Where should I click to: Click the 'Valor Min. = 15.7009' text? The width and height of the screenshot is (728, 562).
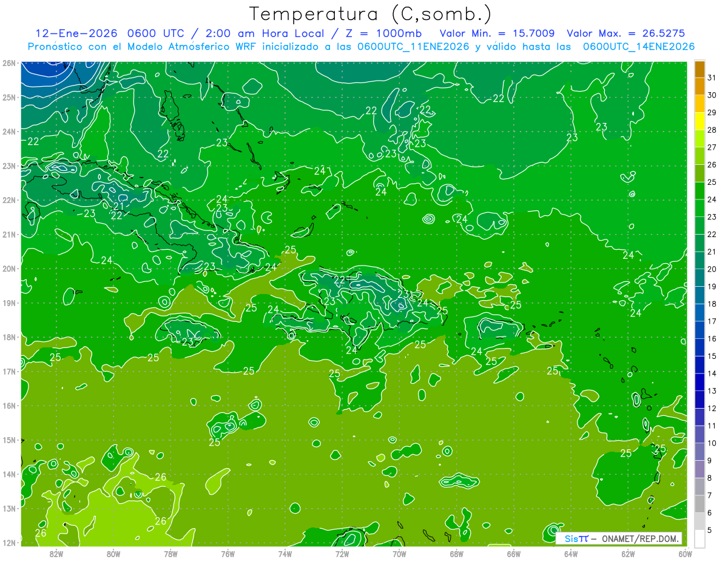click(x=497, y=33)
